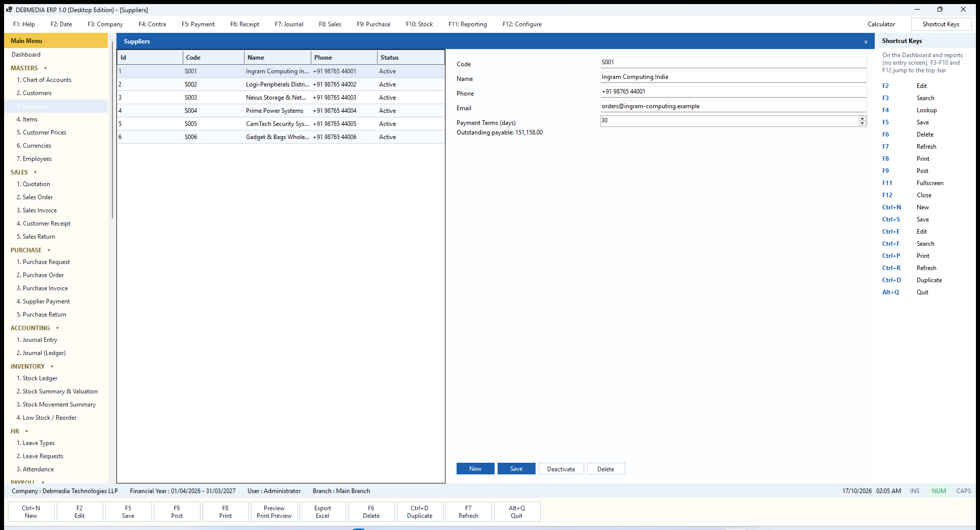
Task: Deactivate the selected supplier
Action: tap(561, 469)
